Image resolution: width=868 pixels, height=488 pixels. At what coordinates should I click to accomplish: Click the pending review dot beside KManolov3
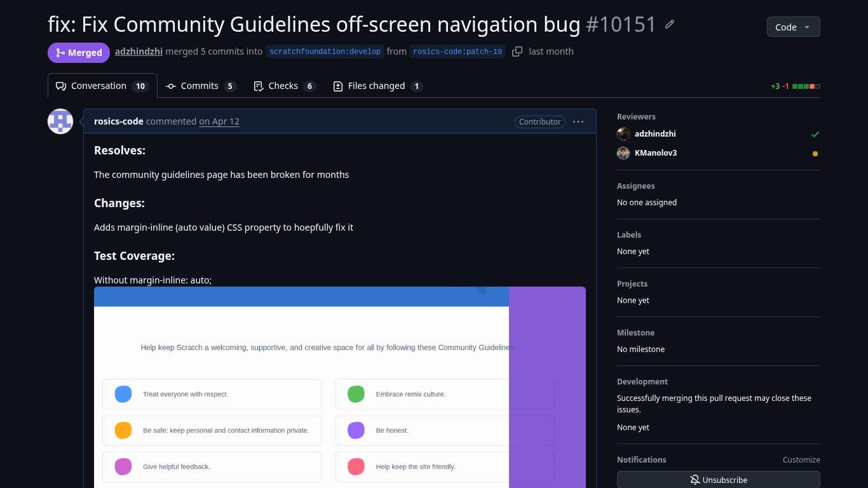pyautogui.click(x=815, y=154)
